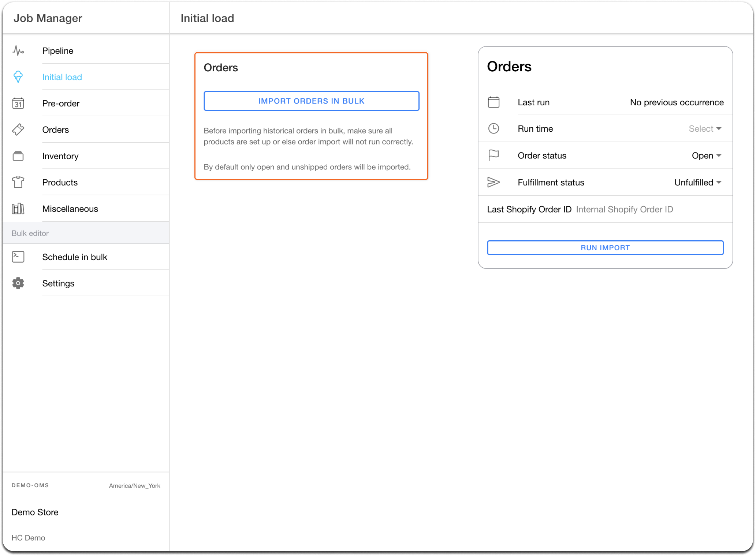Select Miscellaneous in the sidebar
Screen dimensions: 756x556
click(70, 209)
